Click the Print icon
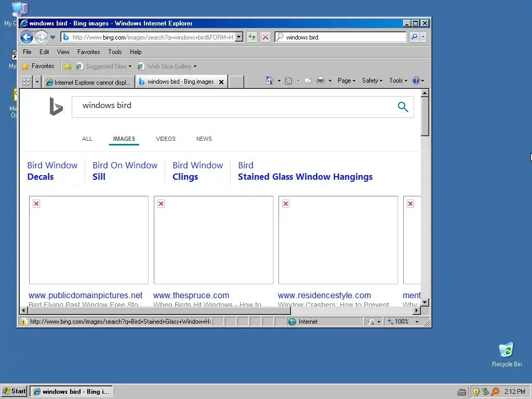Image resolution: width=532 pixels, height=399 pixels. point(320,81)
